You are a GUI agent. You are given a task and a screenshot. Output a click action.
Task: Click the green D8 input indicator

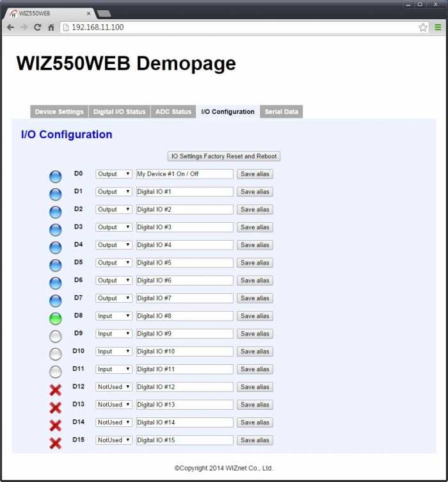(55, 319)
